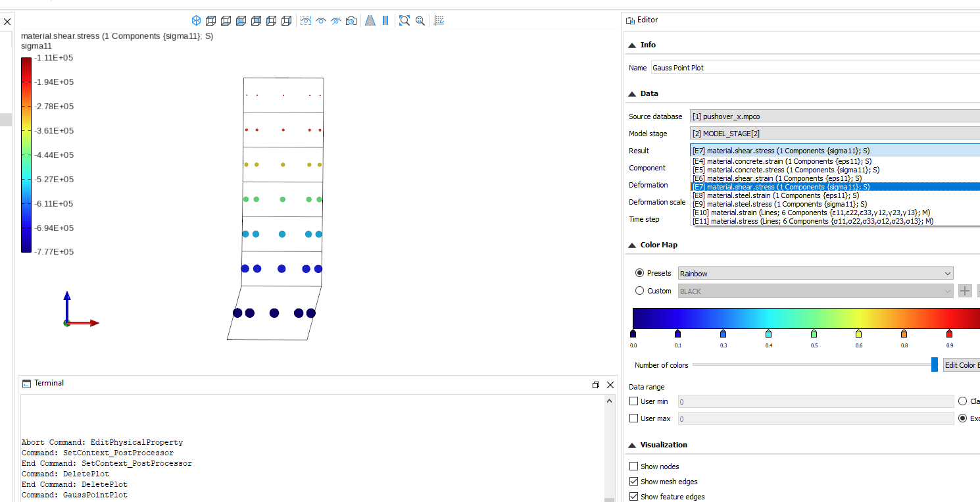Open the Rainbow presets dropdown
This screenshot has width=980, height=502.
[x=816, y=273]
